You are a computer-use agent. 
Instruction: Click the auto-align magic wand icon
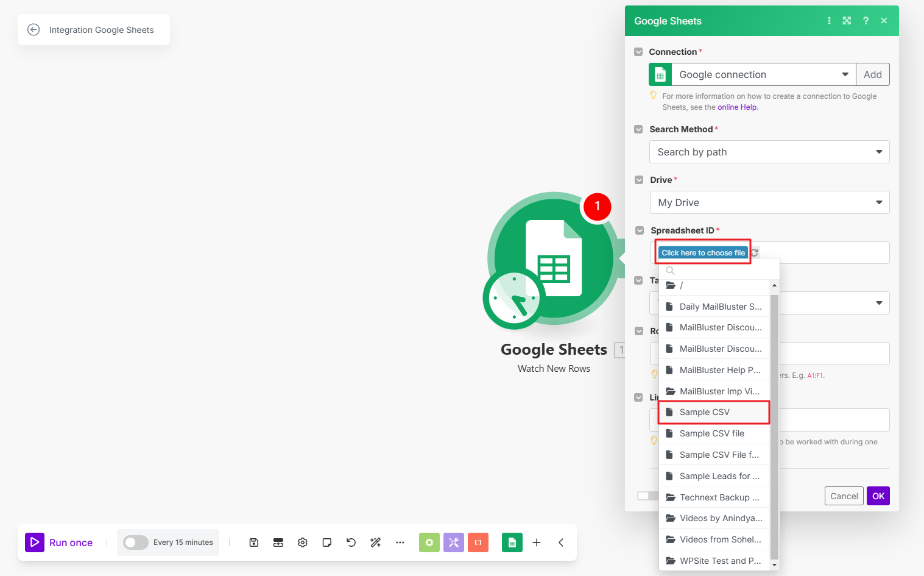[376, 542]
